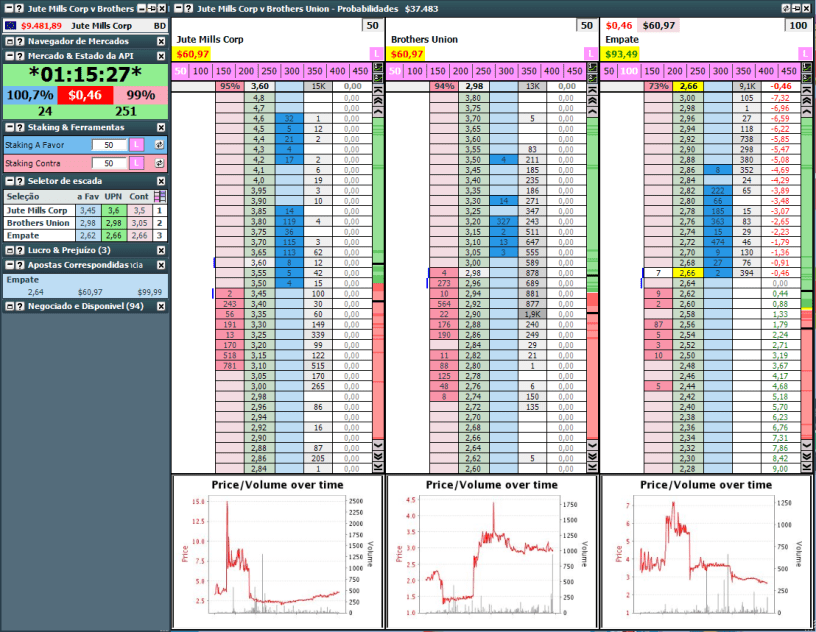
Task: Jump to bottom of Empate ladder
Action: pos(807,467)
